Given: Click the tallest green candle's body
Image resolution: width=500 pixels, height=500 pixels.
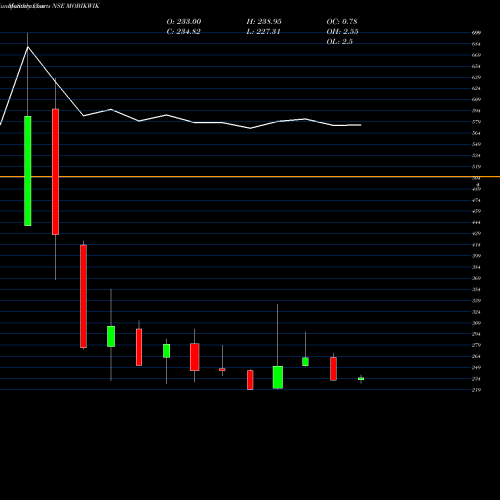Looking at the screenshot, I should [28, 171].
